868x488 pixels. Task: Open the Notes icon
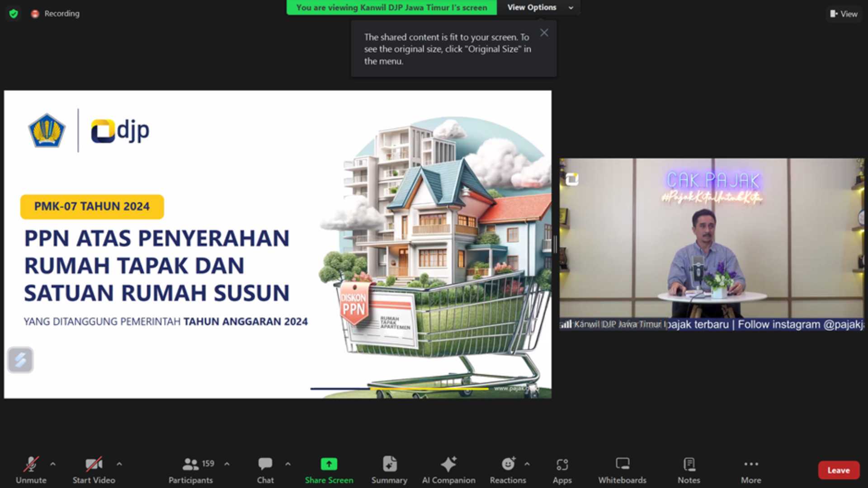pos(689,464)
